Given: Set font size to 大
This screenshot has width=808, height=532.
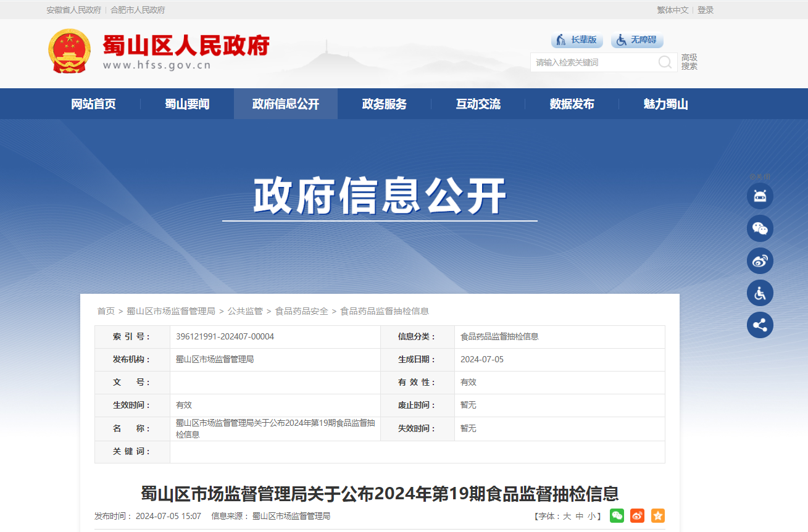Looking at the screenshot, I should coord(567,517).
